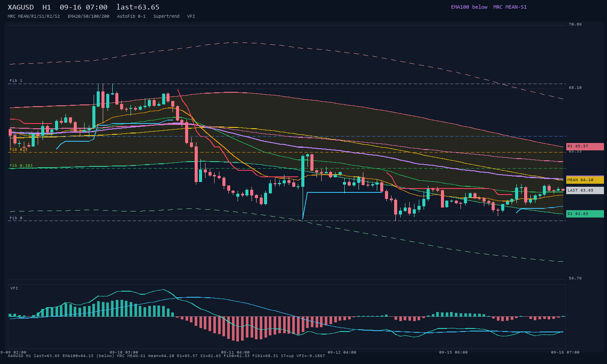This screenshot has height=364, width=607.
Task: Click the 'MRC MEAN-S1' zone text at top right
Action: [510, 7]
